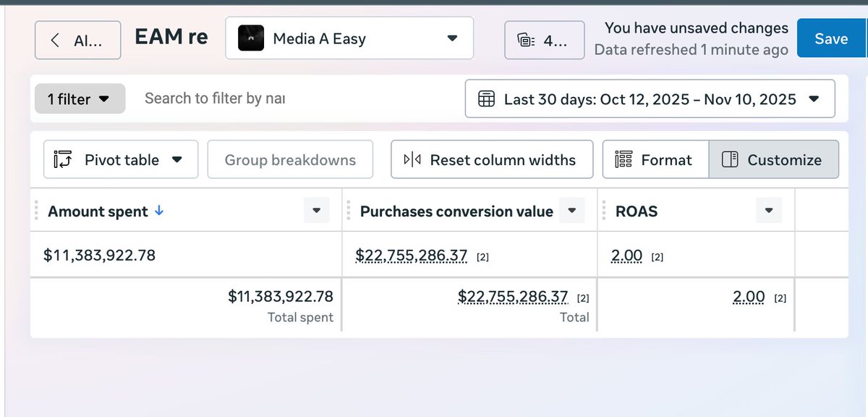Click the Media A Easy account thumbnail
Screen dimensions: 868x417
(251, 38)
